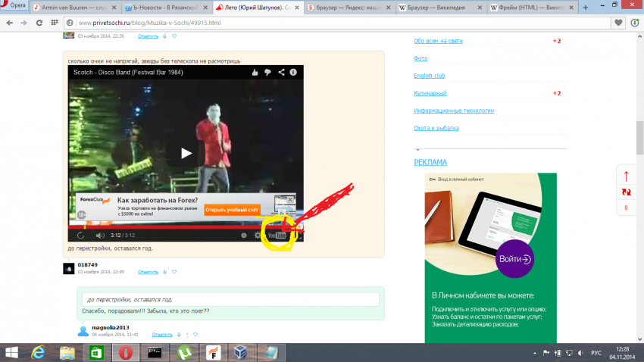Open the 'English club' category link
Screen dimensions: 644x362
tap(429, 76)
